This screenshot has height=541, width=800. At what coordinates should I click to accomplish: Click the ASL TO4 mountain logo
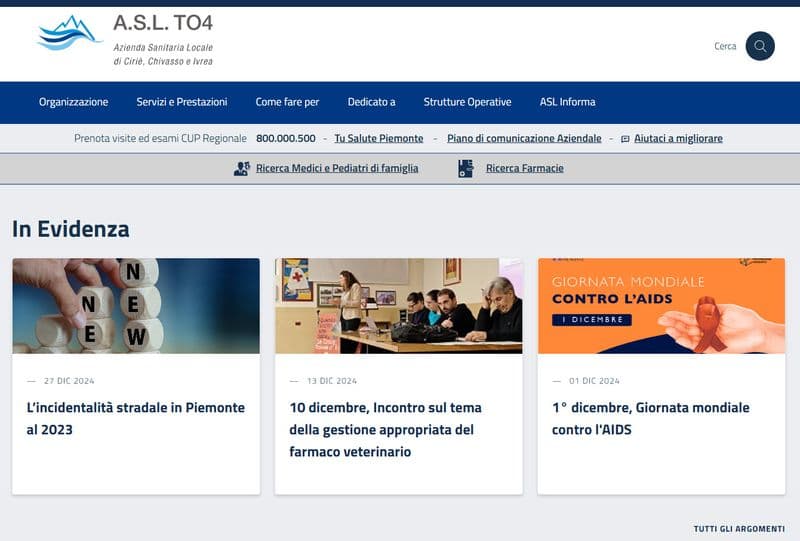[68, 33]
